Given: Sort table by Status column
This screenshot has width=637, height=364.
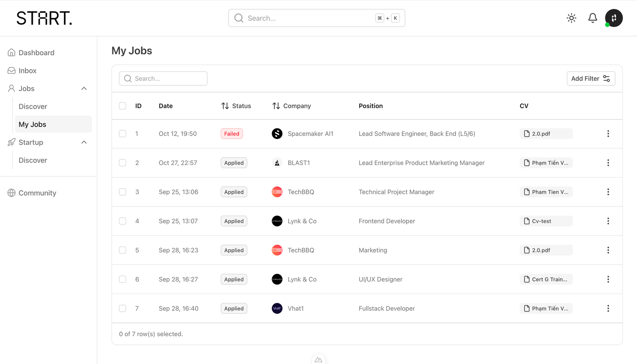Looking at the screenshot, I should click(236, 106).
